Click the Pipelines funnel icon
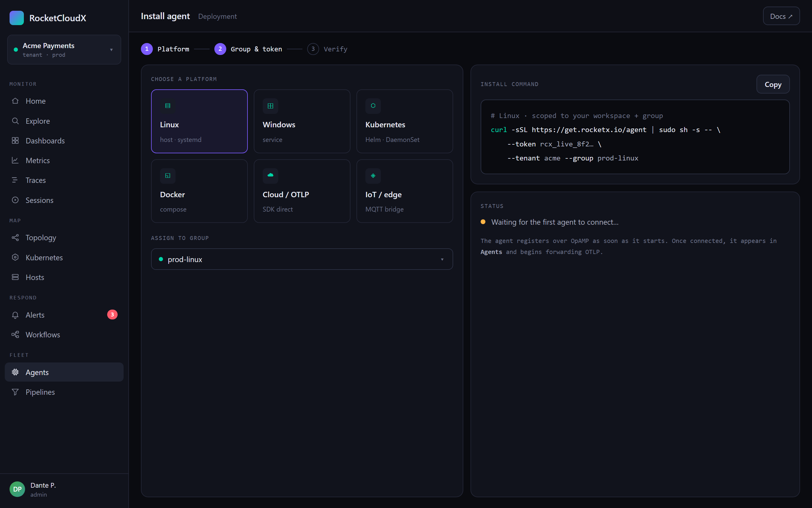The height and width of the screenshot is (508, 812). tap(15, 392)
